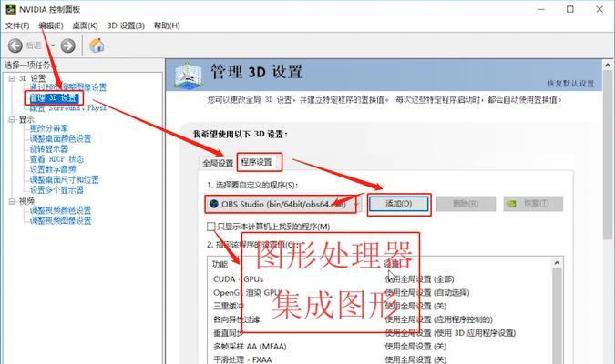Open the 3D 设置(3) menu
The height and width of the screenshot is (364, 615).
pos(126,25)
